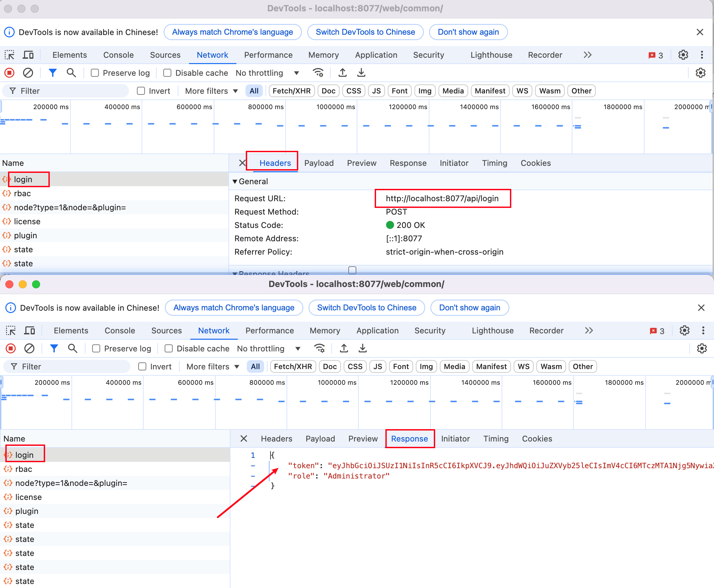
Task: Collapse the General section in upper window
Action: click(x=235, y=182)
